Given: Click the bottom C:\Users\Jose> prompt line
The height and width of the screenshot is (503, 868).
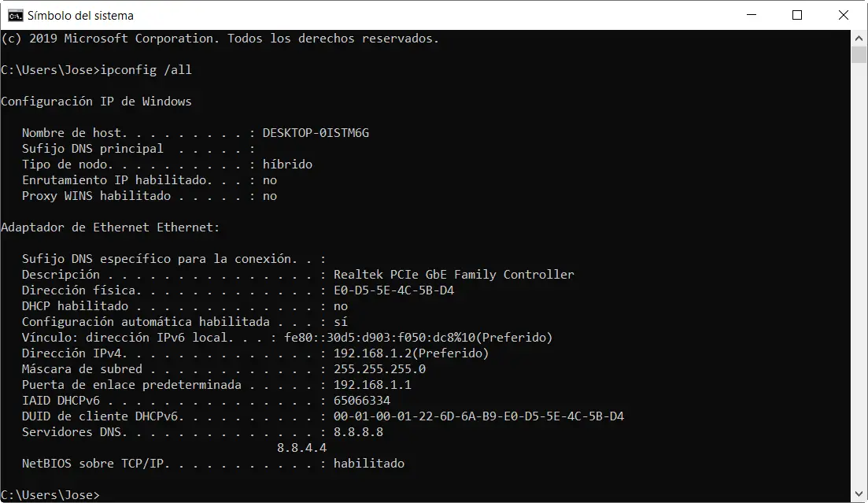Looking at the screenshot, I should coord(50,495).
